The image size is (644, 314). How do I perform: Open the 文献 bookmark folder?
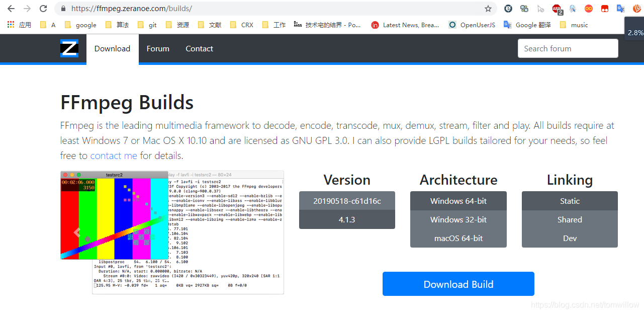coord(210,25)
